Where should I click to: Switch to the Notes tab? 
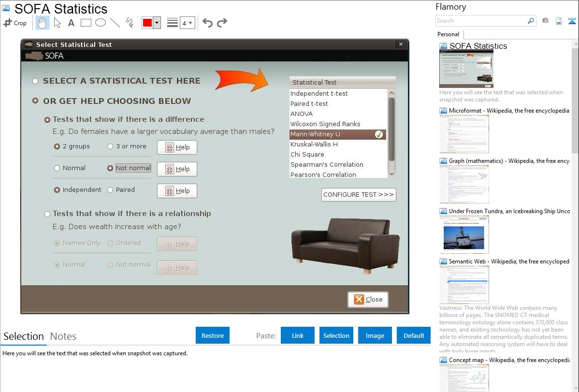click(x=63, y=336)
